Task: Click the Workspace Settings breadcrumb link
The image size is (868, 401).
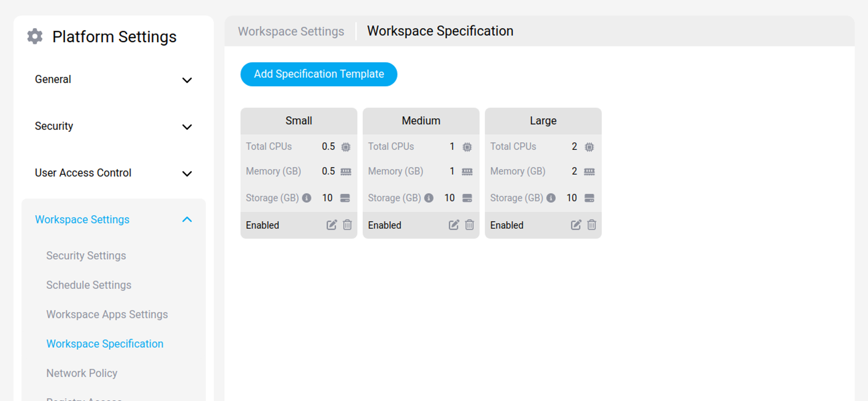Action: 291,31
